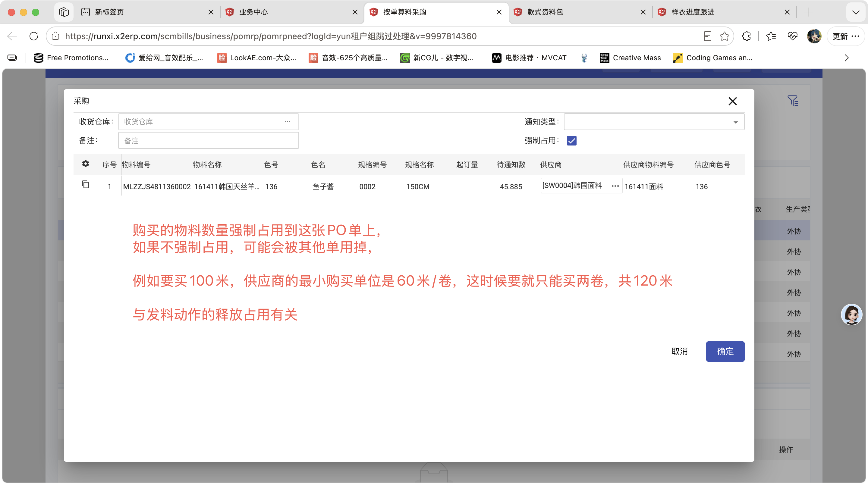Click the browser address bar URL
Screen dimensions: 868x485
pos(271,36)
